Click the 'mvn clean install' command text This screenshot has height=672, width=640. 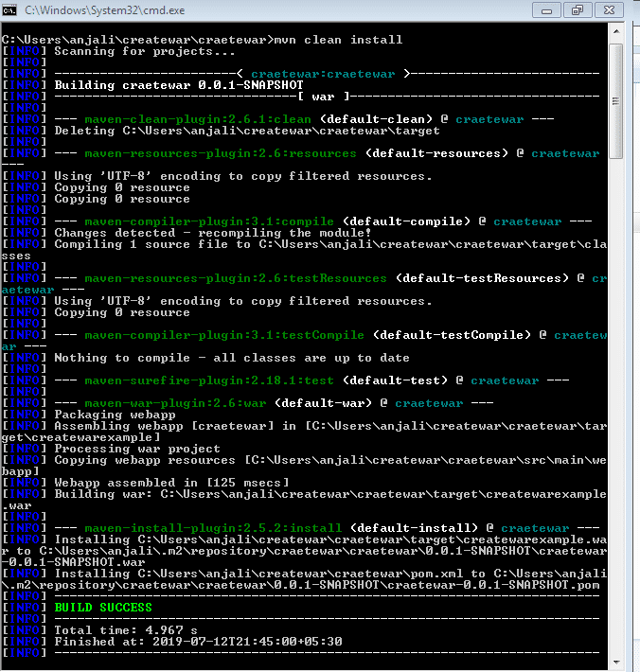point(337,40)
